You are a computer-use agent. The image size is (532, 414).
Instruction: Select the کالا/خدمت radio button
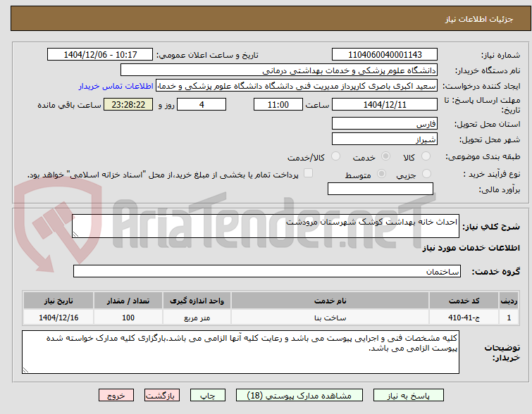click(x=335, y=156)
